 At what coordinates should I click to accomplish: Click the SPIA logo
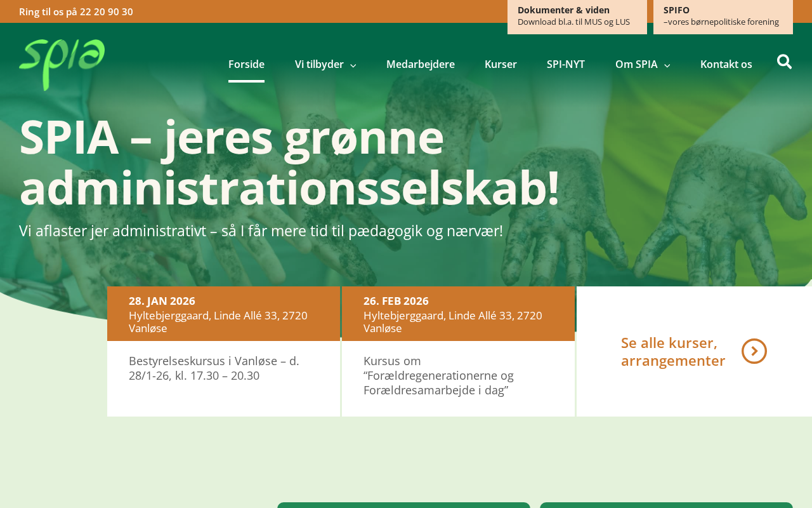62,65
